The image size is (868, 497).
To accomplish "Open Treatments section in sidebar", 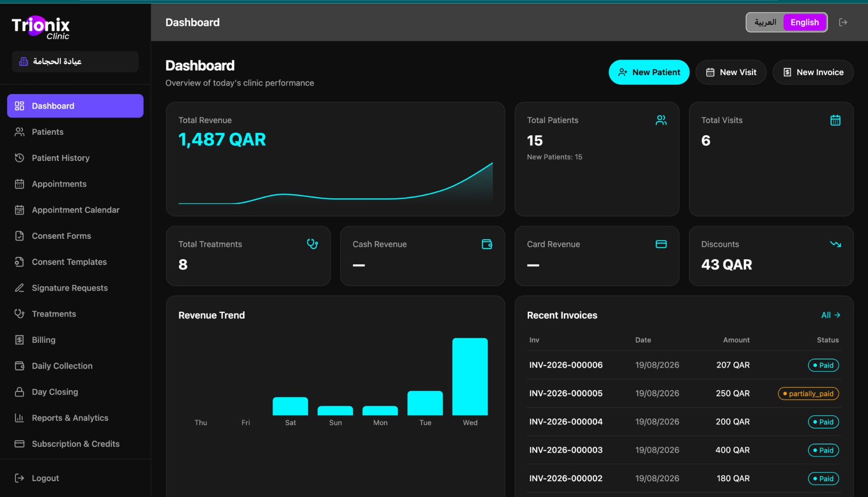I will point(75,313).
